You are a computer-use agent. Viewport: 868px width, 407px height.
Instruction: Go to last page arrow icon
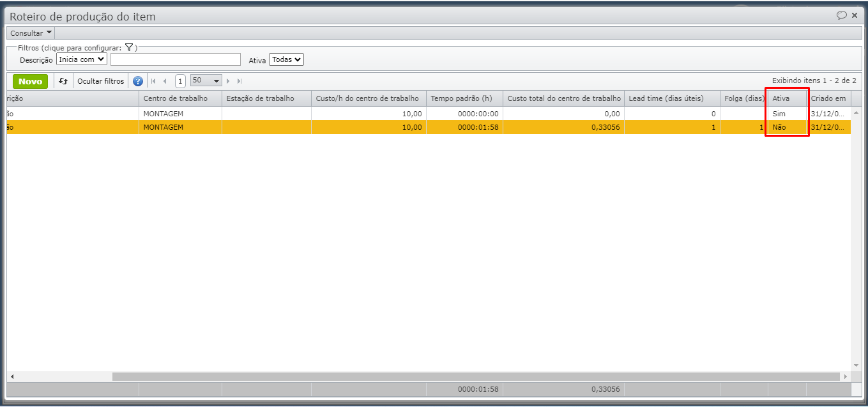tap(240, 81)
